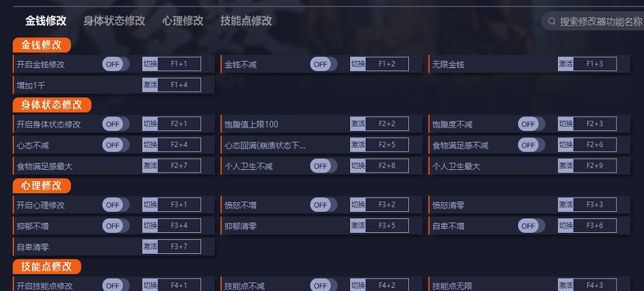The image size is (644, 291).
Task: Click the search magnifier icon
Action: [552, 22]
